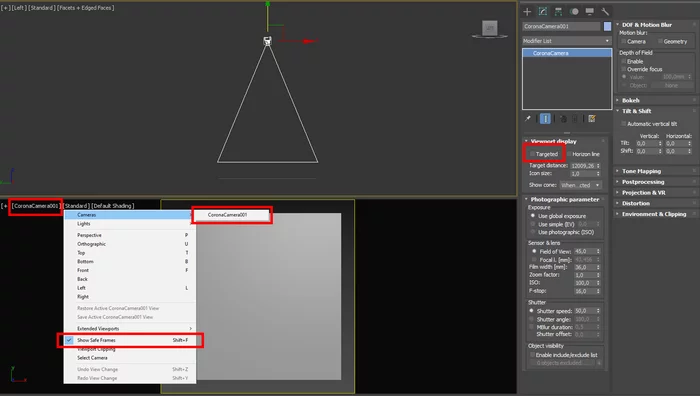Open Configure Modifier Sets icon
This screenshot has width=700, height=396.
coord(592,119)
